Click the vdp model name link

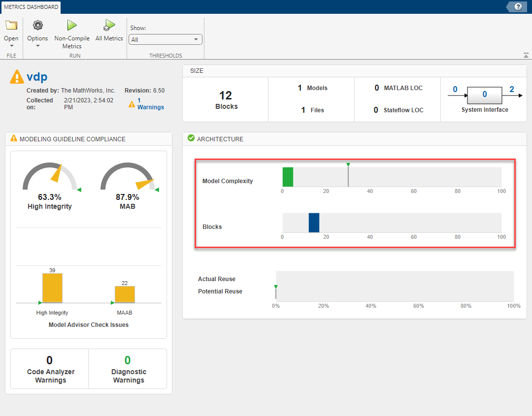[37, 77]
